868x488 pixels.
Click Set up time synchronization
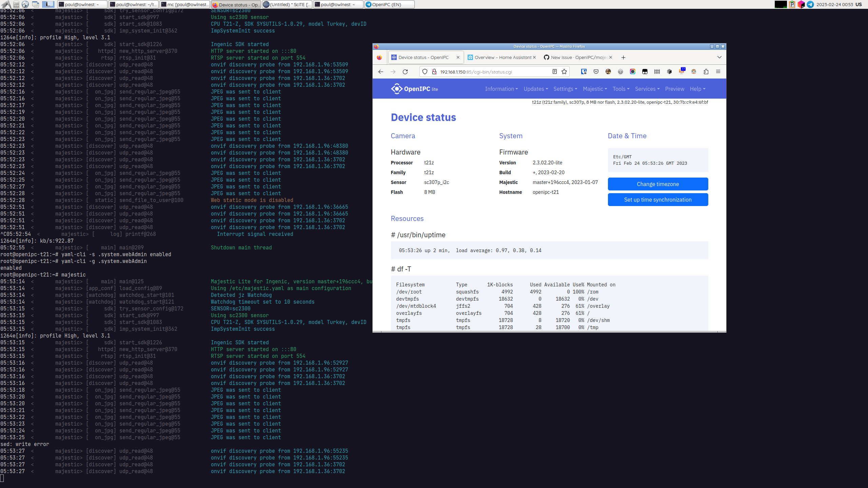(x=657, y=200)
